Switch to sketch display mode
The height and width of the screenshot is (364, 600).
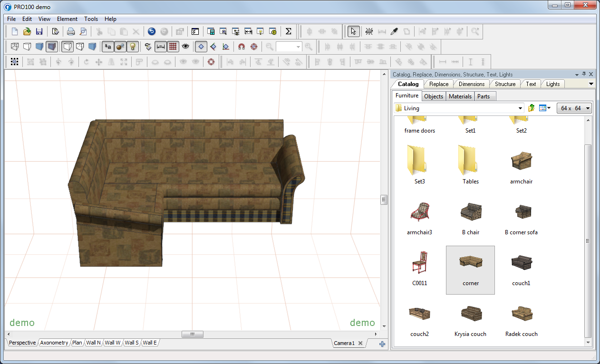(27, 47)
